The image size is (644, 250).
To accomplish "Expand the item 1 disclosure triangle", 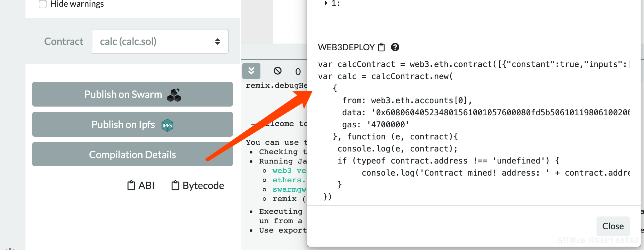I will (326, 3).
